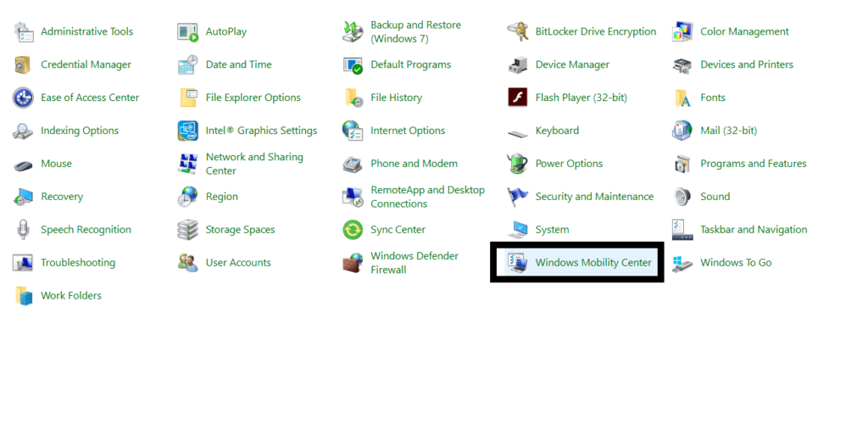The width and height of the screenshot is (868, 441).
Task: Click the Work Folders icon
Action: click(23, 296)
